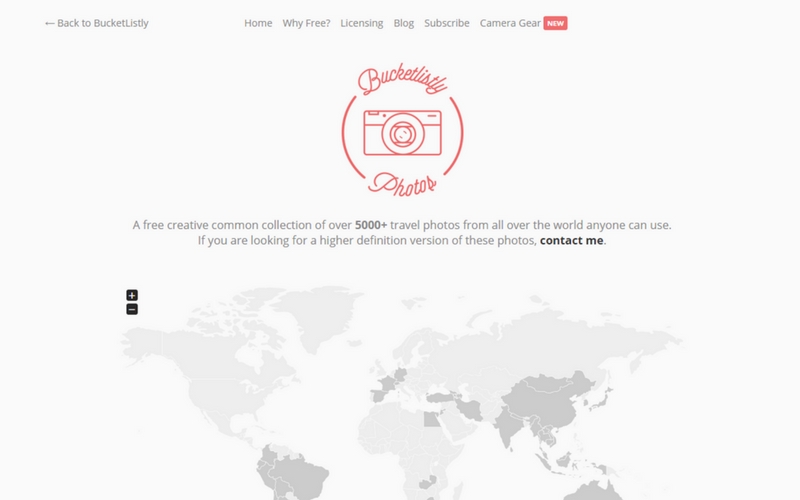Open the Why Free? page
Screen dimensions: 800x500
[x=306, y=23]
